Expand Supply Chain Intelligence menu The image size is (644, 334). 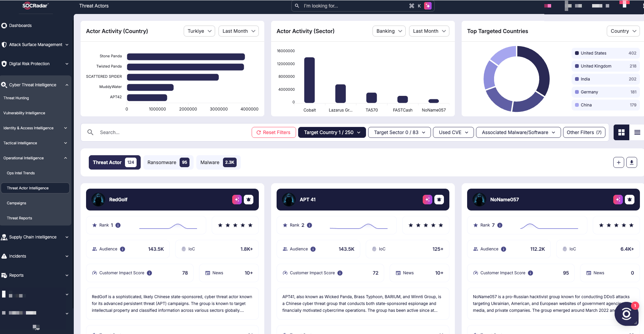coord(36,237)
